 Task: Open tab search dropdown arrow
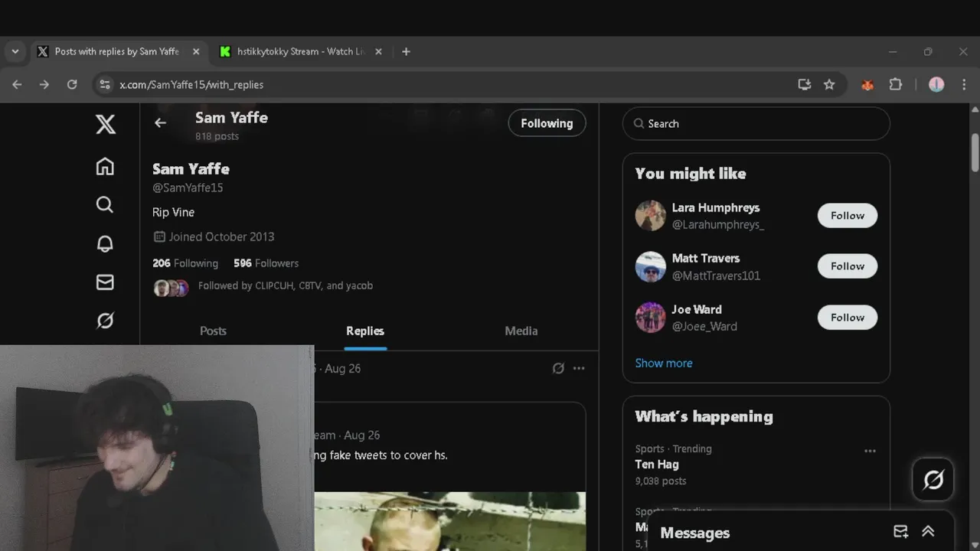(x=15, y=51)
